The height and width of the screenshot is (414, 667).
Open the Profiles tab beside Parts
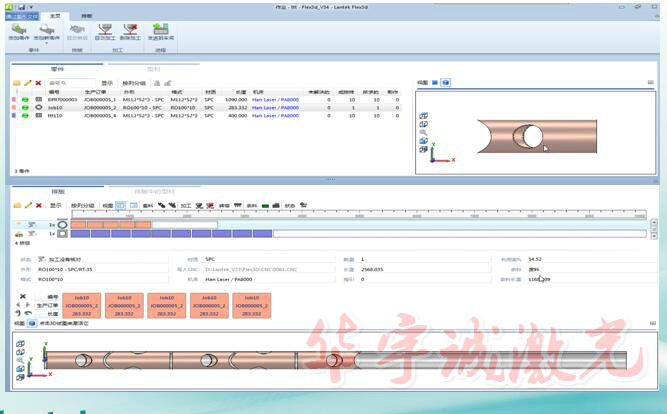(x=153, y=69)
